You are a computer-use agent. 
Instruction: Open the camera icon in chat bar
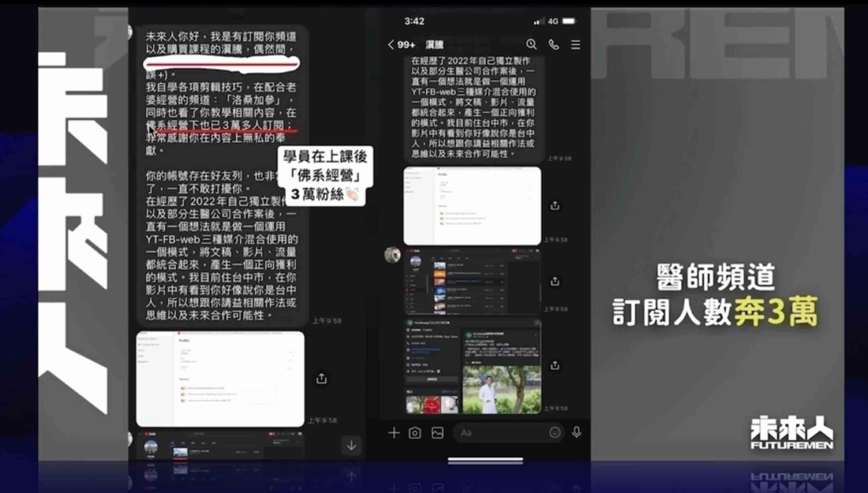[x=415, y=433]
